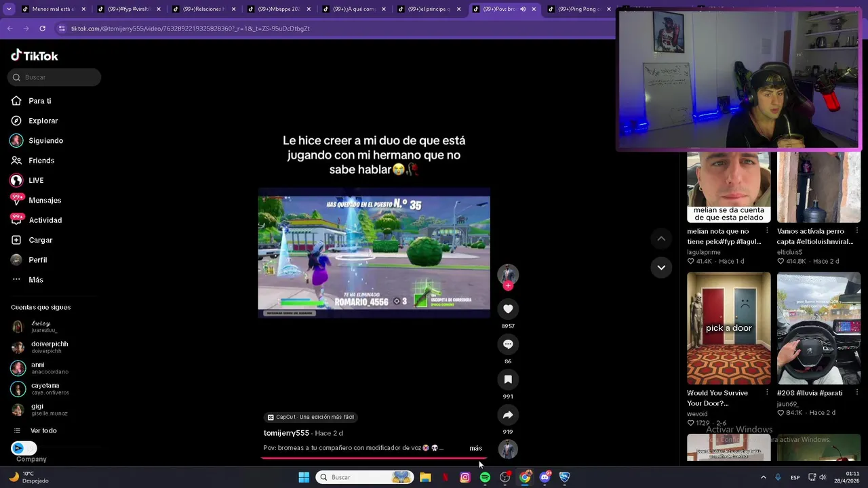Viewport: 868px width, 488px height.
Task: Toggle the theme switch in sidebar
Action: (x=24, y=448)
